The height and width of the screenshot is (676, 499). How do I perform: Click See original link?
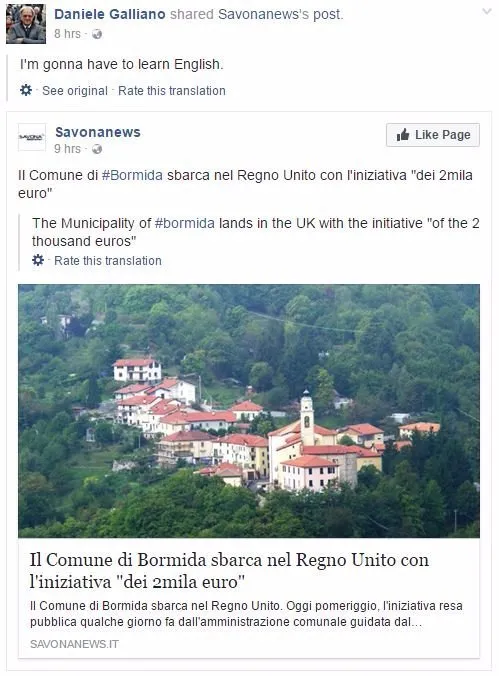coord(75,91)
